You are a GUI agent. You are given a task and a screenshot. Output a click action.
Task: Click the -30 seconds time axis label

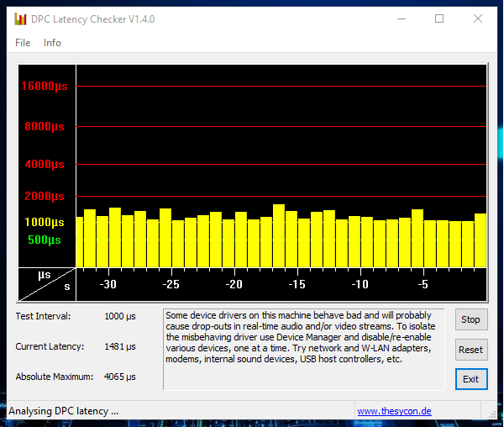(108, 285)
